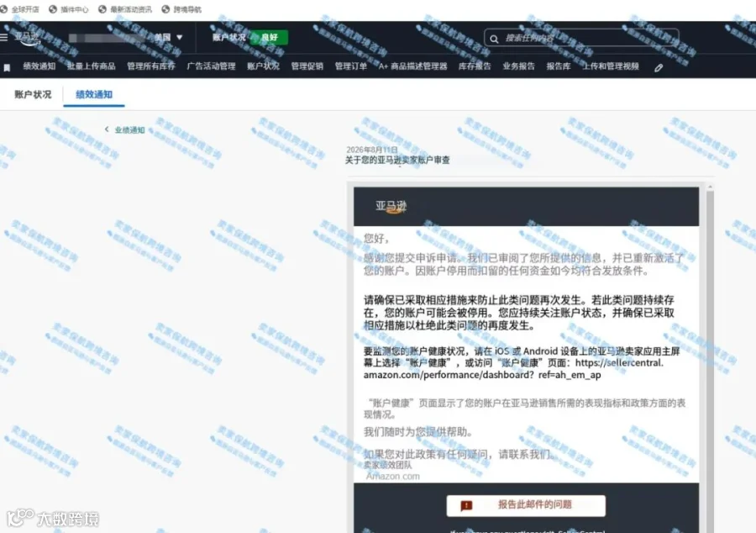The width and height of the screenshot is (756, 533).
Task: Open 库存报告 menu item
Action: [475, 66]
